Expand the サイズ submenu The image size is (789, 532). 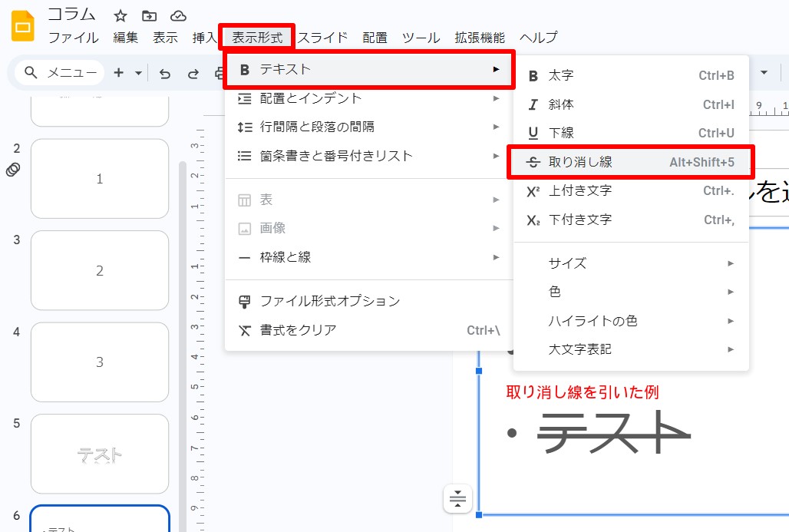631,263
